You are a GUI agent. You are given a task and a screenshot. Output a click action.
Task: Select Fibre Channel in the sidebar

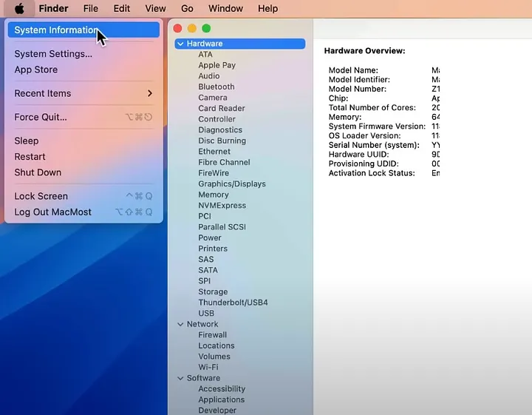coord(225,162)
